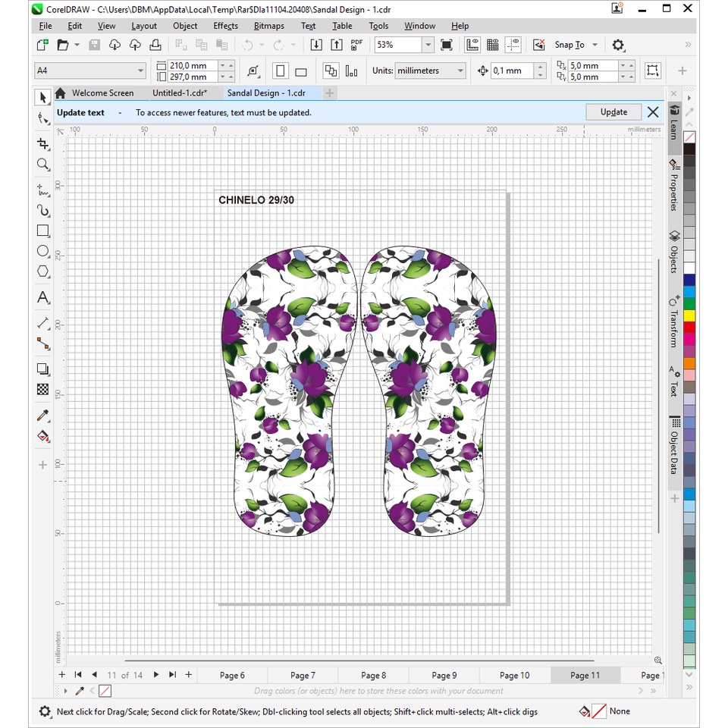Expand the A4 page size dropdown
Image resolution: width=728 pixels, height=728 pixels.
point(140,71)
